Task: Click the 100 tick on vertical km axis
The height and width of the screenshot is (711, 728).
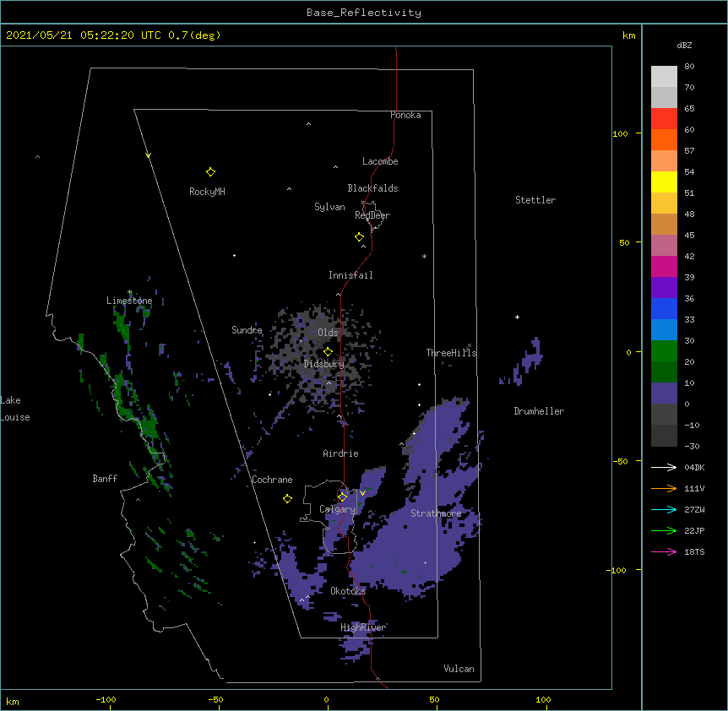Action: point(620,133)
